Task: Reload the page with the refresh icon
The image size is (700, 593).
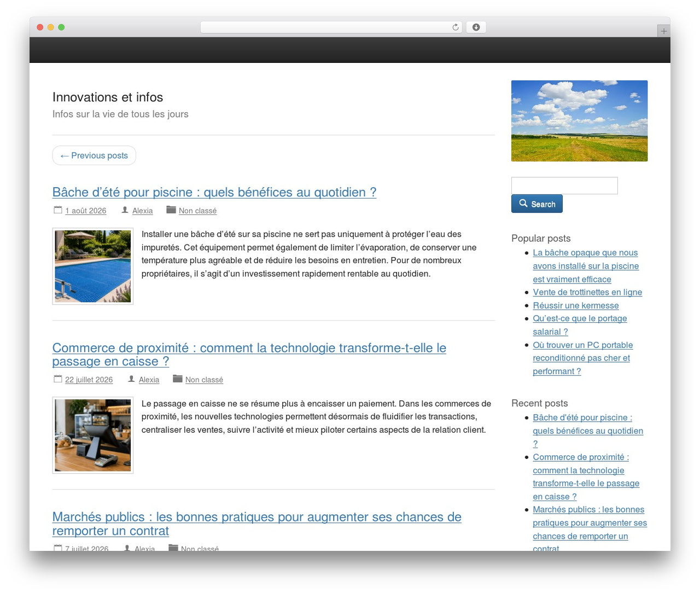Action: [456, 27]
